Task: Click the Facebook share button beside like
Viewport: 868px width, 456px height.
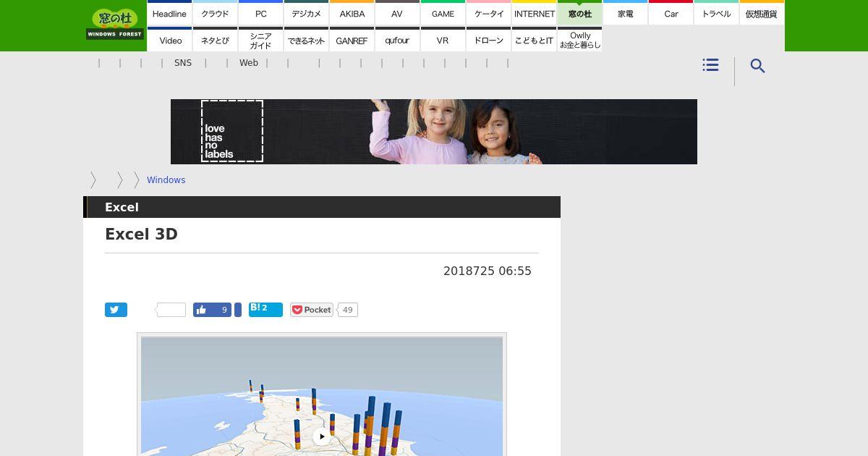Action: (238, 310)
